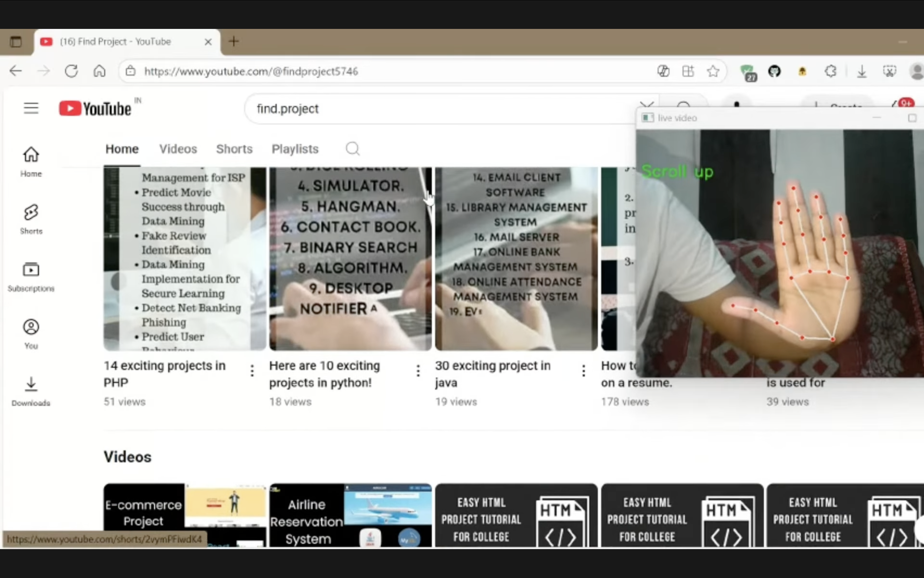Open the split screen icon in address bar
The image size is (924, 578).
click(688, 71)
